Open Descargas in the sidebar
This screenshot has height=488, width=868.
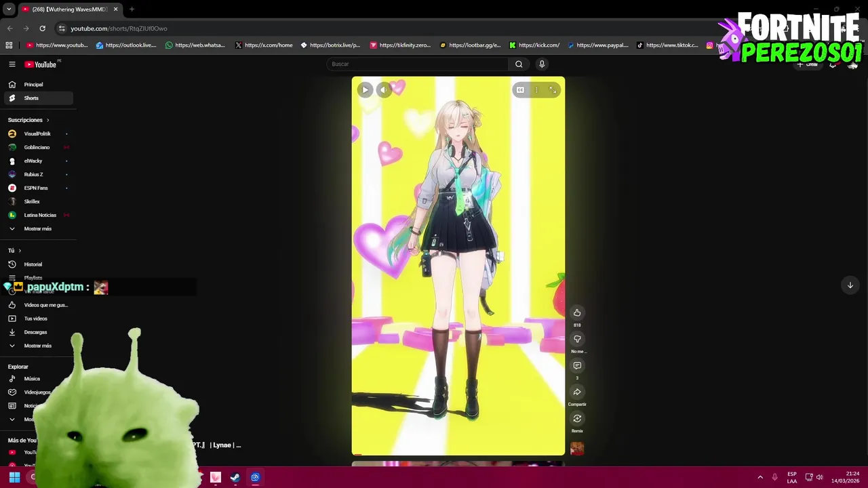[x=39, y=332]
